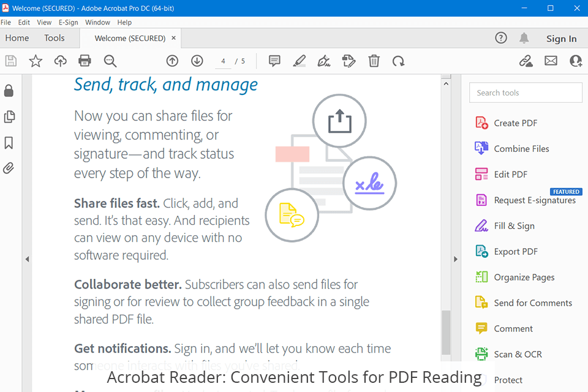
Task: Upload file to cloud icon
Action: (x=61, y=61)
